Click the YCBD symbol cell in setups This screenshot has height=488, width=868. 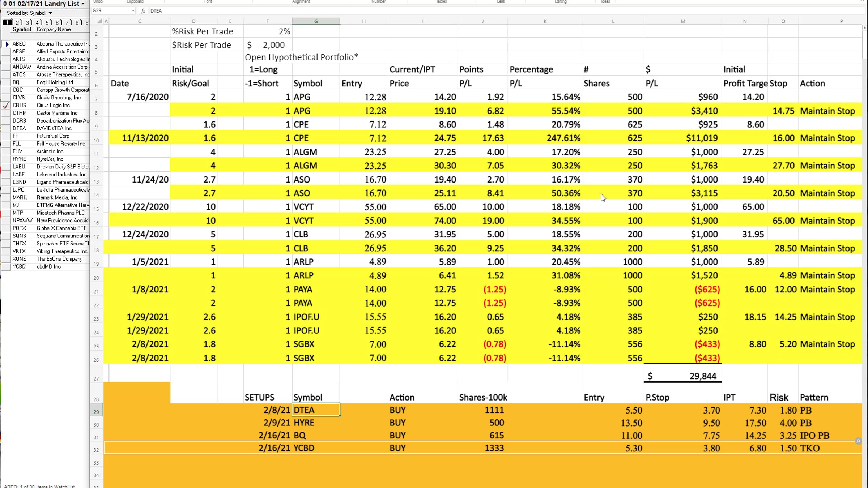point(316,448)
